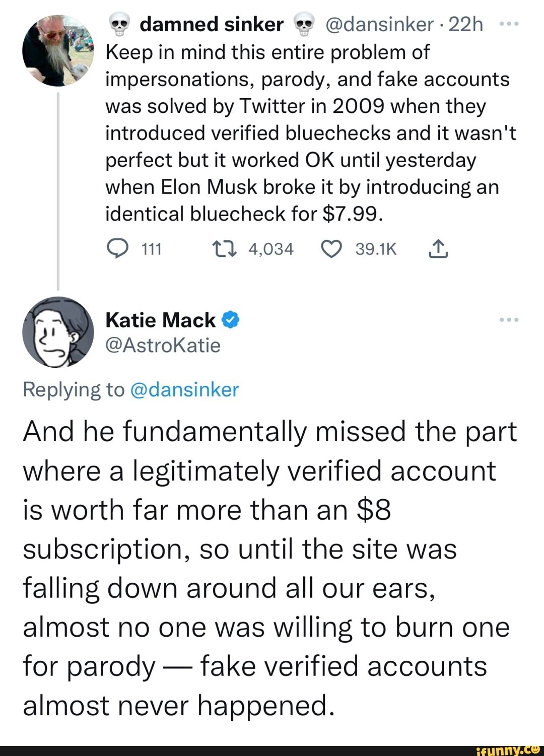Open damned sinker's profile picture
Screen dimensions: 544x756
click(58, 50)
